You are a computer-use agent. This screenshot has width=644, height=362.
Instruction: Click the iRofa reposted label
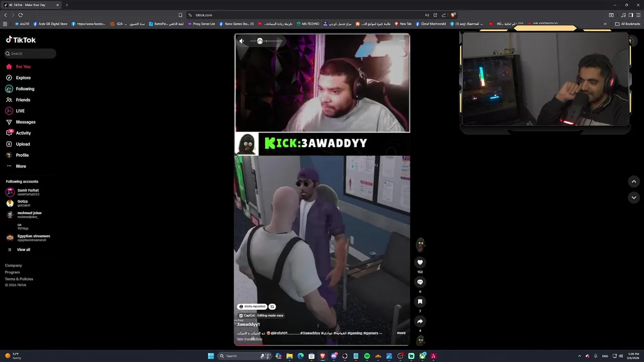point(252,306)
